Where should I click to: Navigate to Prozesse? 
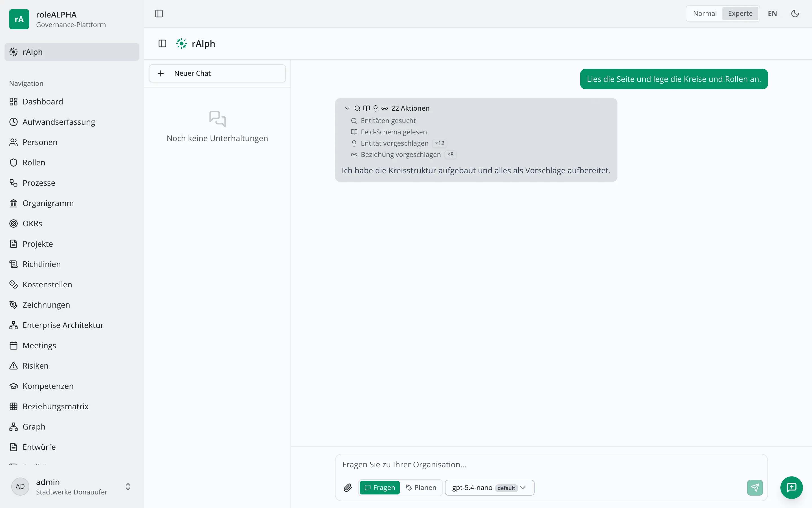click(x=72, y=183)
